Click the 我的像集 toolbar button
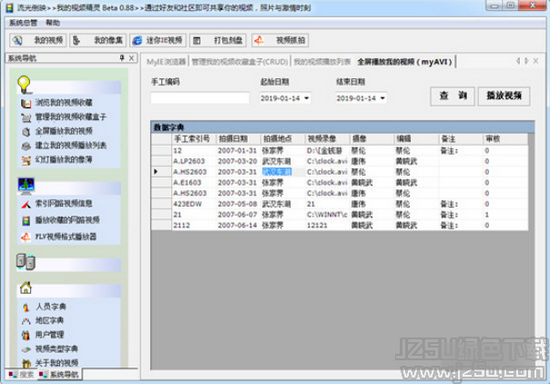 tap(98, 40)
